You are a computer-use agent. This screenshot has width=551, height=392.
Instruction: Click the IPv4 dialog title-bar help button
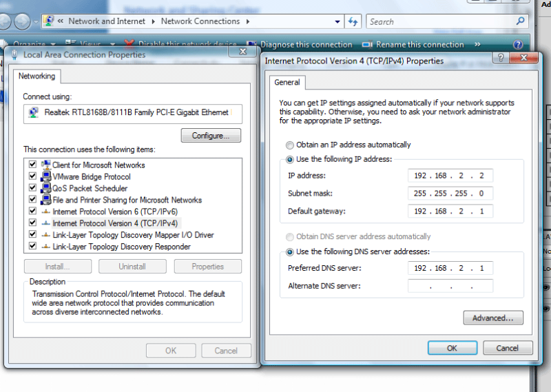coord(501,59)
